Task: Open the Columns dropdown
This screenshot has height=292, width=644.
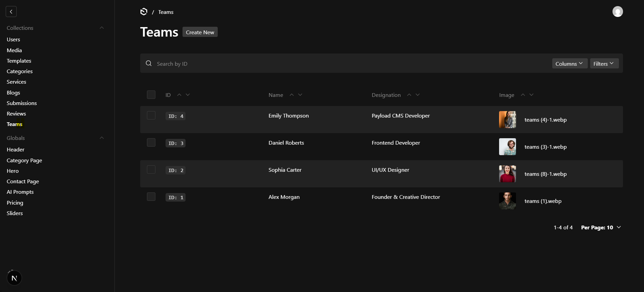Action: click(570, 64)
